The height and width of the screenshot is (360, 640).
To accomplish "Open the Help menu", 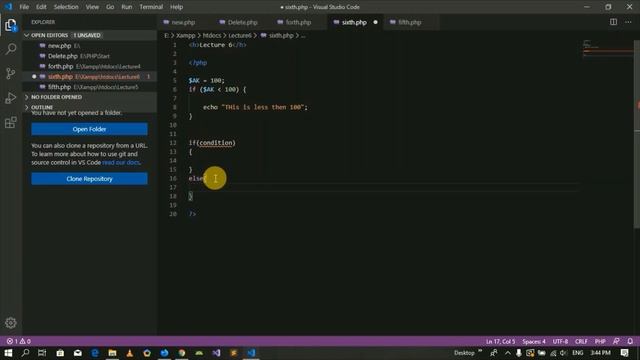I will tap(176, 7).
